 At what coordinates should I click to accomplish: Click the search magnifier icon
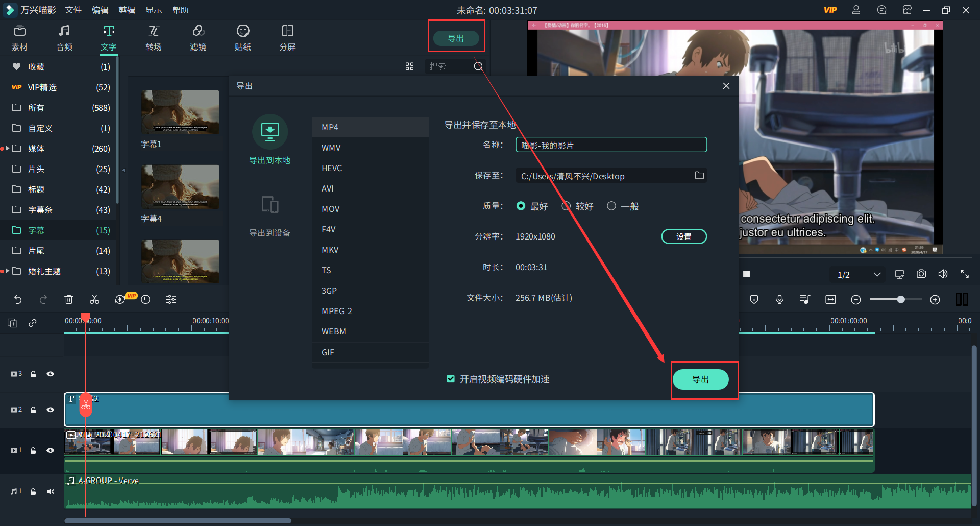pos(478,66)
